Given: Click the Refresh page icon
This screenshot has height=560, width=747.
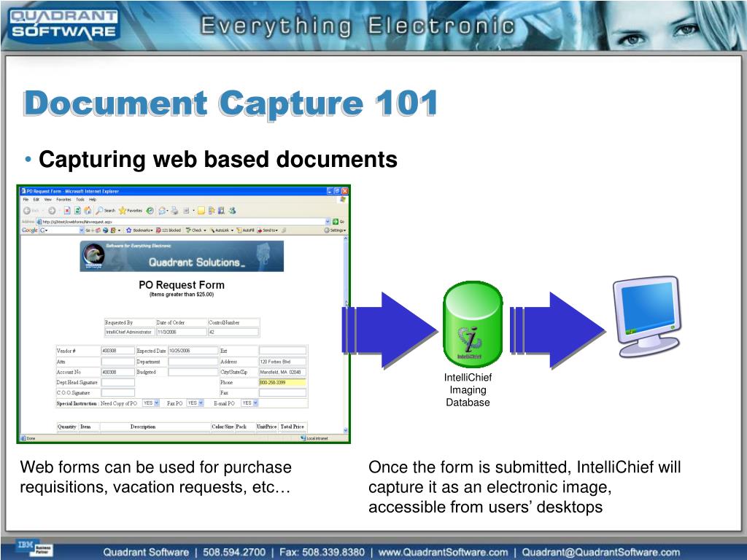Looking at the screenshot, I should coord(77,211).
